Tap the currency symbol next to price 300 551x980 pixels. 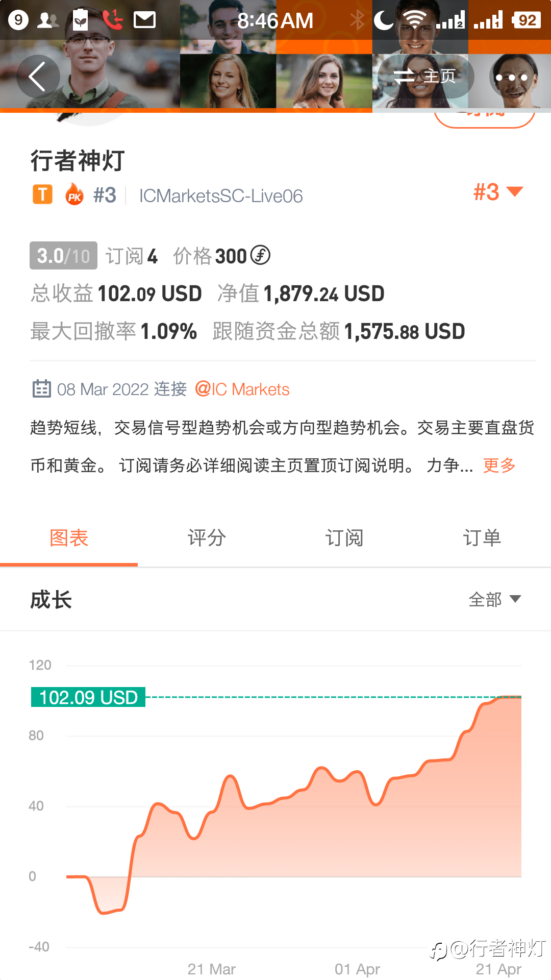pos(260,255)
